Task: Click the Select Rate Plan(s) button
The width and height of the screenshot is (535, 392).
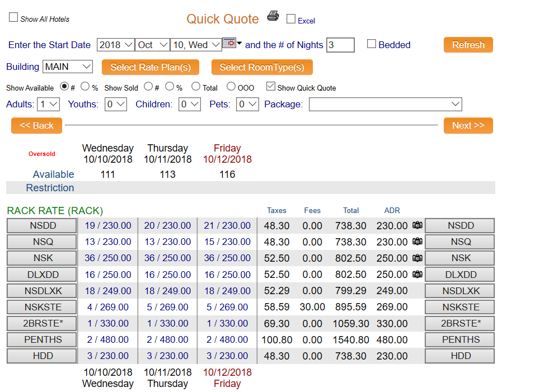Action: pos(151,67)
